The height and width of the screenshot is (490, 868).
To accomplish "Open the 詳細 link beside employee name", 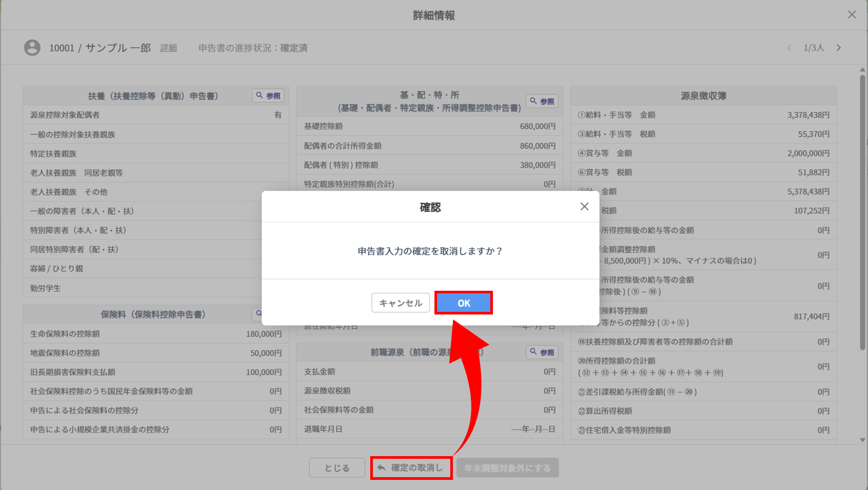I will (168, 48).
